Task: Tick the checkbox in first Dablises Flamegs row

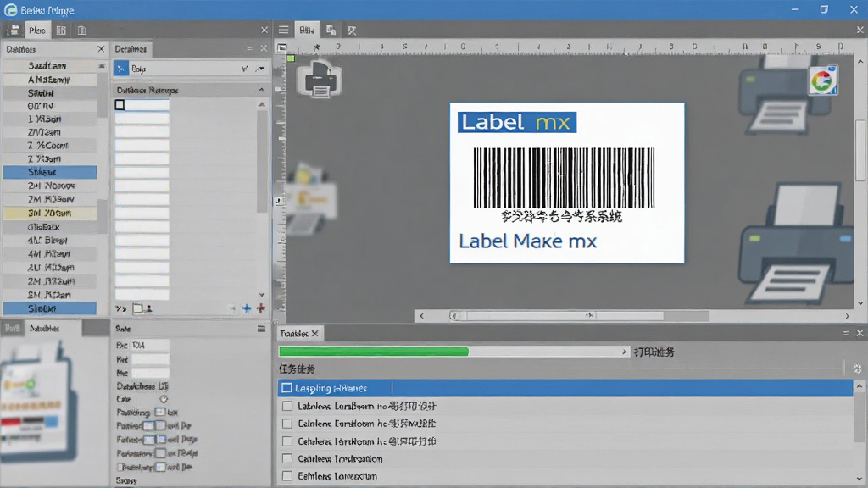Action: coord(120,104)
